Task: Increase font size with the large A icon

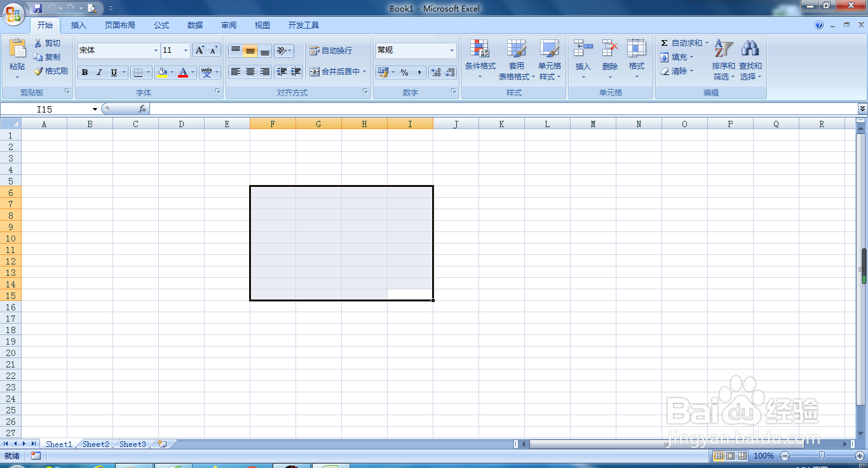Action: click(x=200, y=50)
